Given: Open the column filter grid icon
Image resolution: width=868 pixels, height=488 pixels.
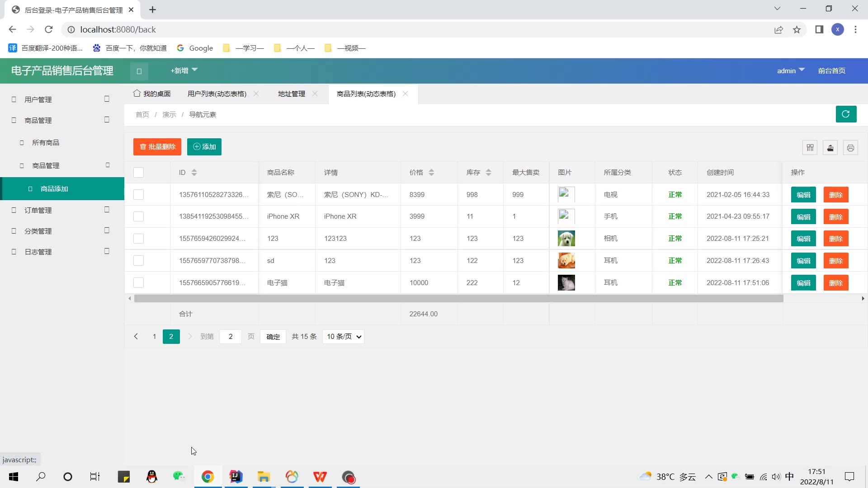Looking at the screenshot, I should pos(810,148).
